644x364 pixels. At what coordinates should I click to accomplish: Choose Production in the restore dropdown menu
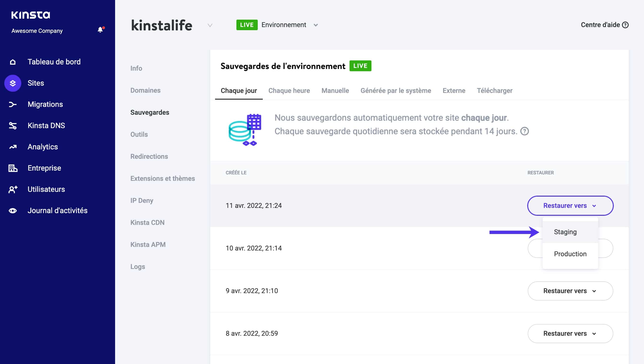click(x=570, y=254)
